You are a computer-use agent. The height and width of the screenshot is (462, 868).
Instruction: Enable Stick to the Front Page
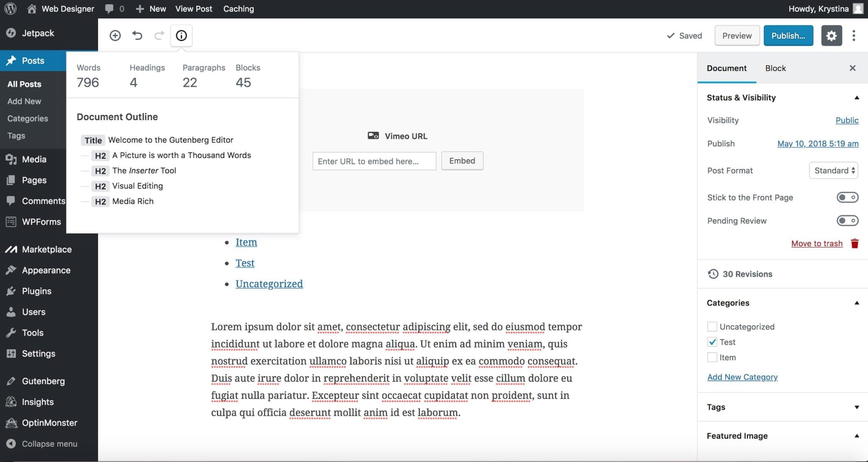pyautogui.click(x=847, y=197)
